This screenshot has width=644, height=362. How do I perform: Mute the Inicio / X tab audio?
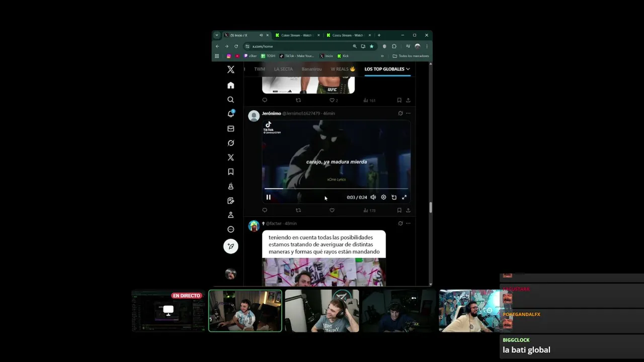[261, 35]
